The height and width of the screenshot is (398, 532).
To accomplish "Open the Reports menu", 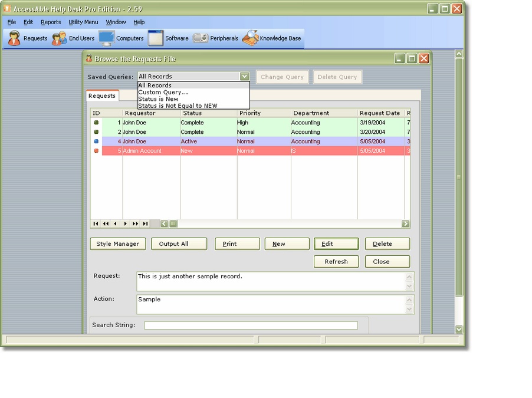I will click(51, 22).
